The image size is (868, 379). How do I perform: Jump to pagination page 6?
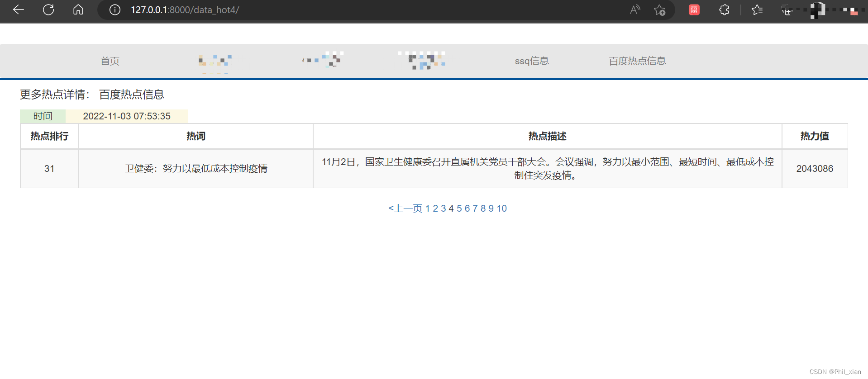tap(467, 208)
